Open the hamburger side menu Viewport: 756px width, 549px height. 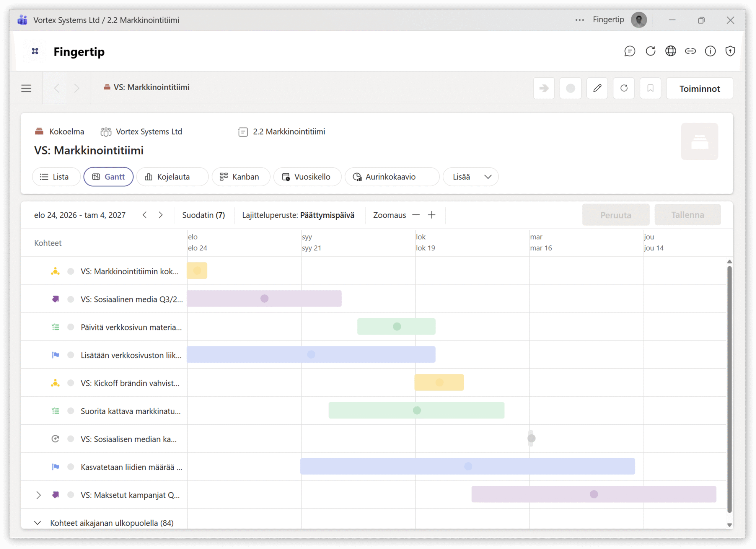[x=26, y=88]
